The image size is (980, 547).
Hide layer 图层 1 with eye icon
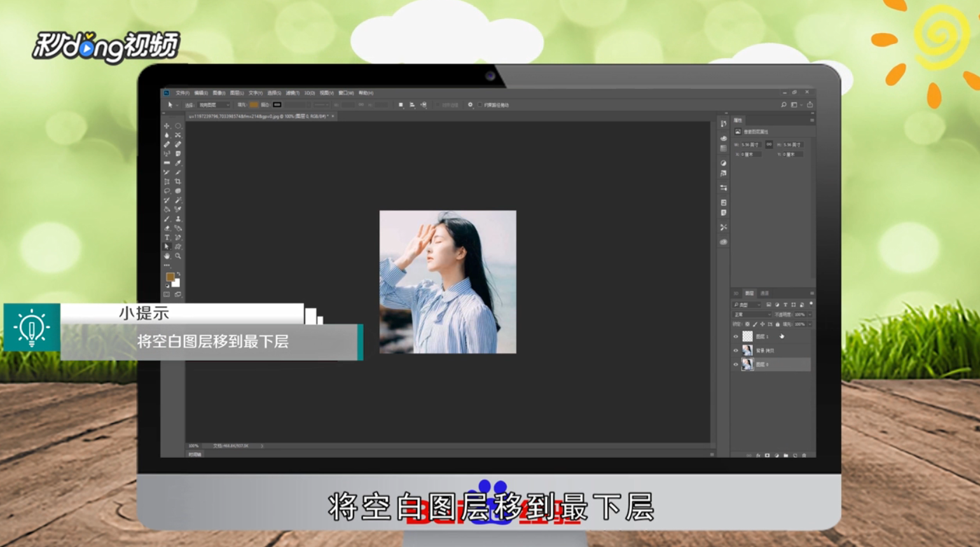click(x=736, y=336)
